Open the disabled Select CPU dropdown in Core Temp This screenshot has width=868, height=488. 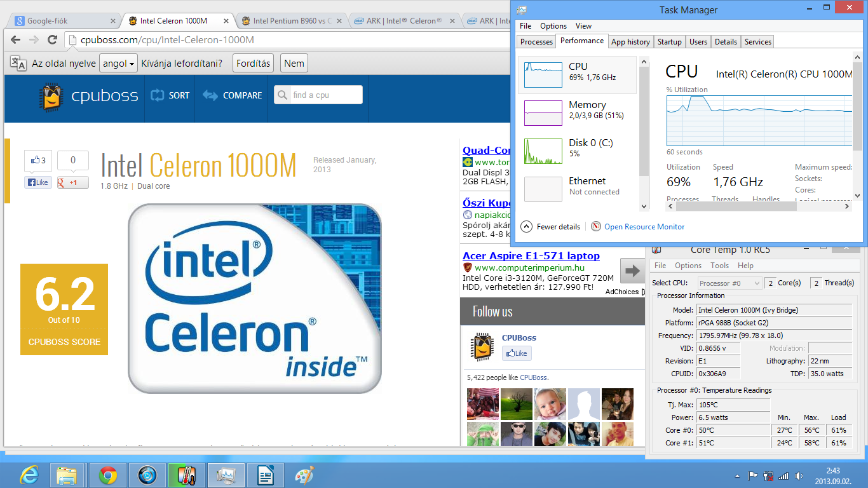click(729, 283)
